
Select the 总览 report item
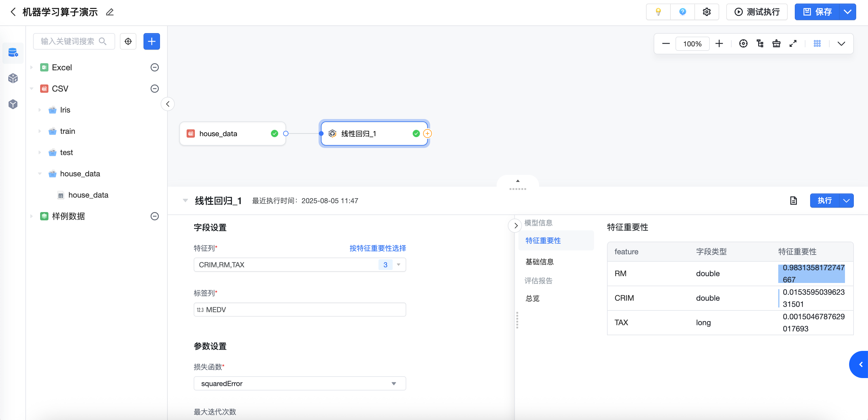click(x=532, y=298)
